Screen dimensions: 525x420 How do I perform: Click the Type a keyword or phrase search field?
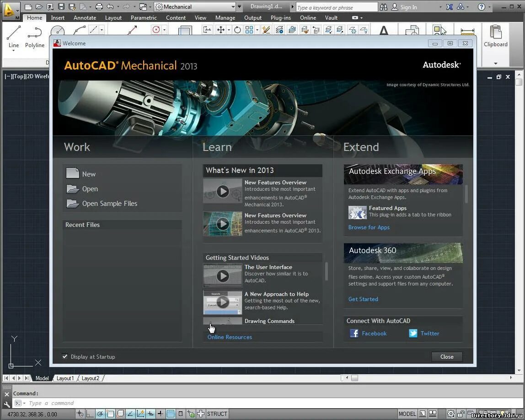click(337, 7)
